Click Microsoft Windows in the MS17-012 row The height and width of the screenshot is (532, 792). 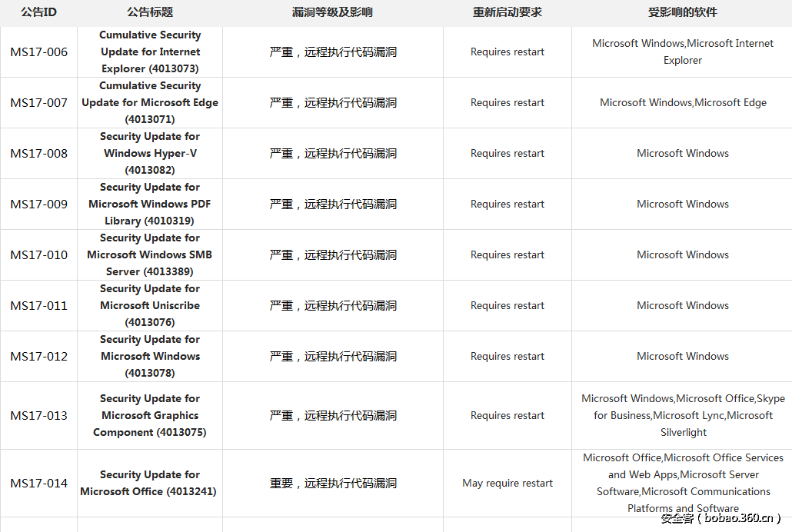point(682,356)
